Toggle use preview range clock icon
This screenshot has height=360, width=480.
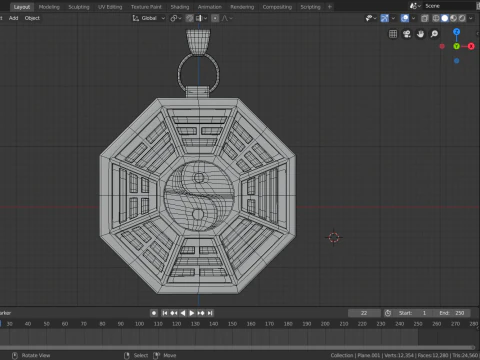pos(388,313)
